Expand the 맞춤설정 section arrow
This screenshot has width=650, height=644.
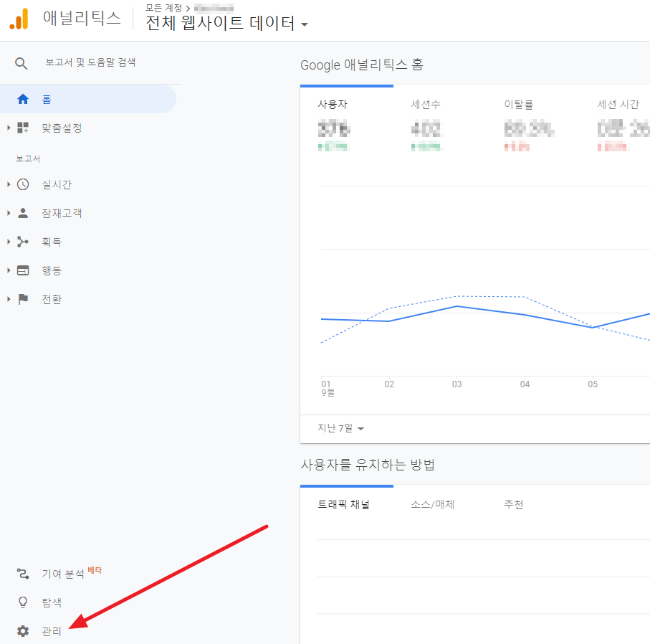point(9,128)
